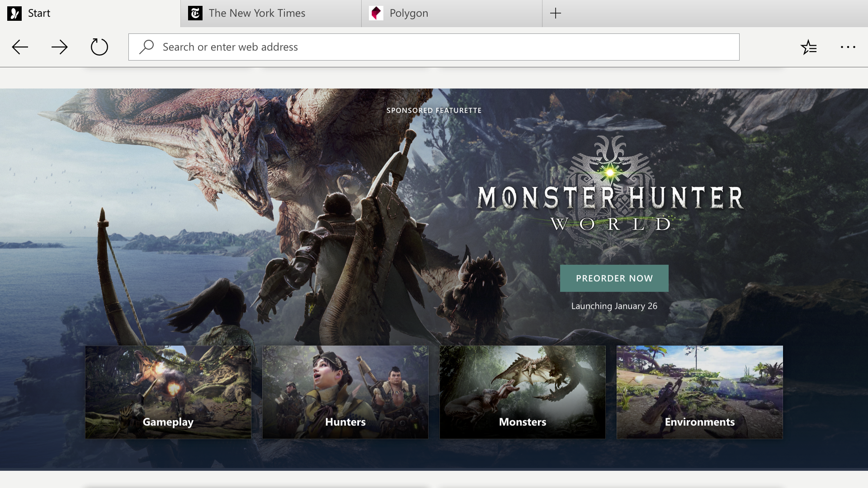Focus the Search or enter web address field
The image size is (868, 488).
434,47
